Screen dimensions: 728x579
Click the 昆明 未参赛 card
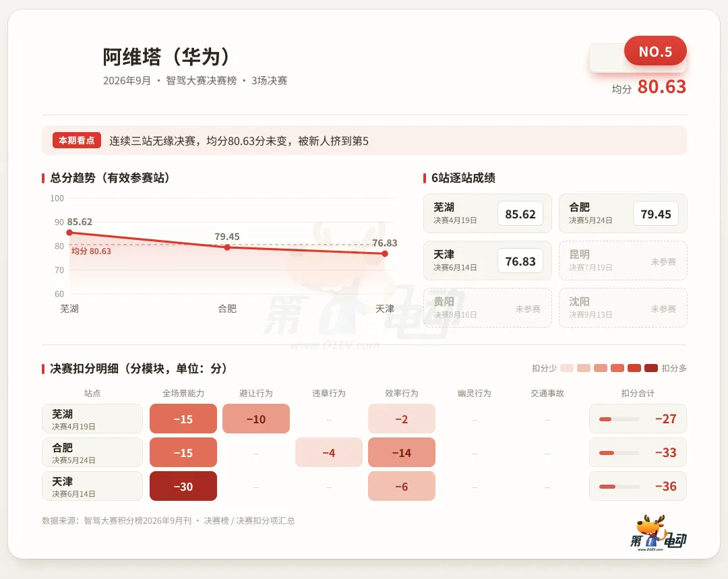[x=623, y=260]
